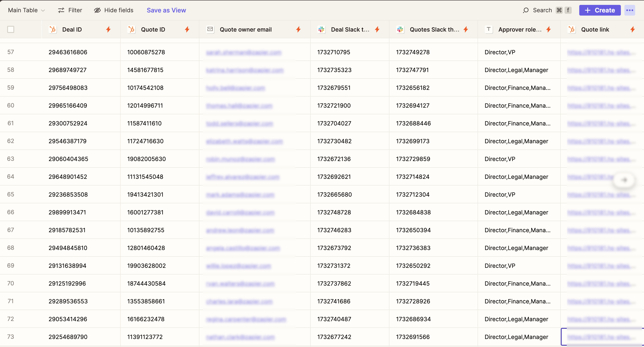The image size is (644, 347).
Task: Click the Quote link column header
Action: pyautogui.click(x=595, y=30)
